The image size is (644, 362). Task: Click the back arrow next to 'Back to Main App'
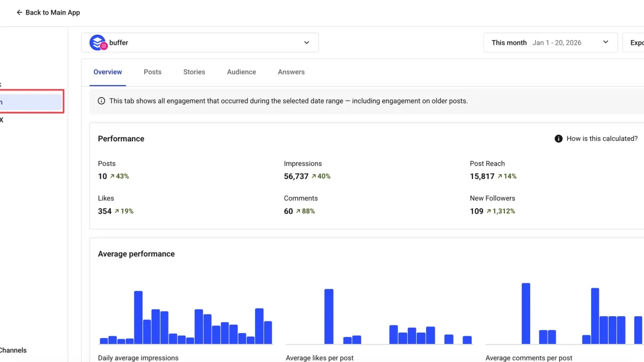(x=19, y=12)
